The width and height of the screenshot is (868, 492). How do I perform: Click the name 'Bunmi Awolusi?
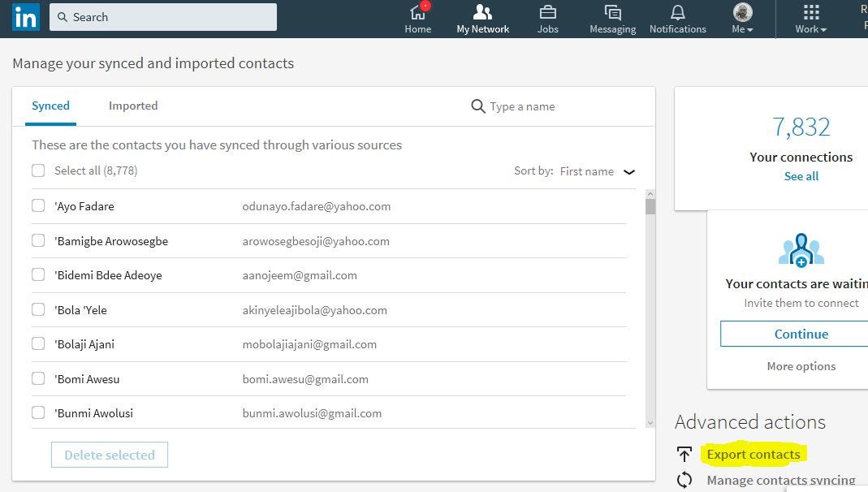coord(93,413)
